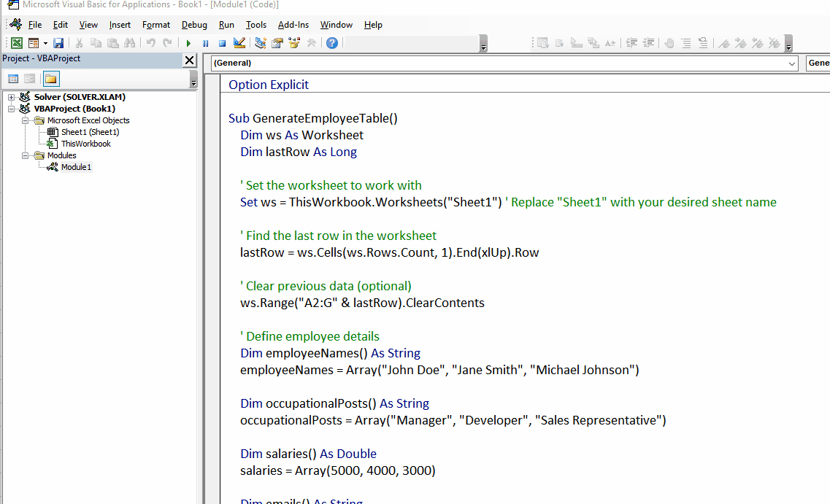Click the Paste clipboard icon
The width and height of the screenshot is (830, 504).
pyautogui.click(x=112, y=43)
